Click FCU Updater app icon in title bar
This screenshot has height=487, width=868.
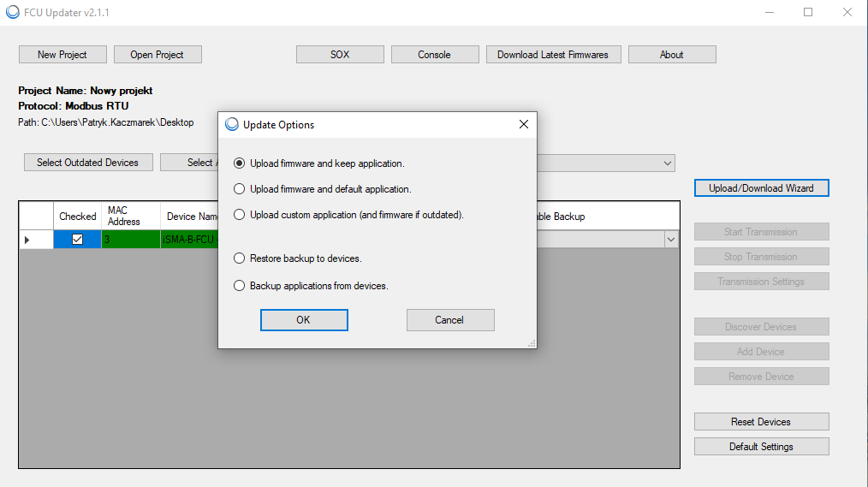click(x=12, y=13)
